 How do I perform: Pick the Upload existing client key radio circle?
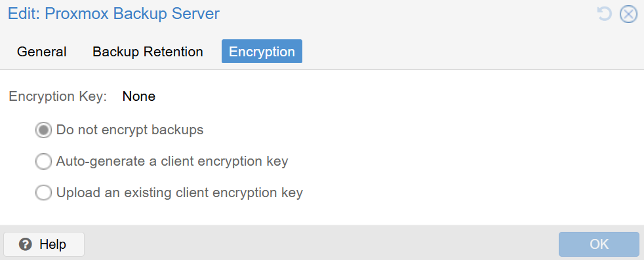click(43, 193)
